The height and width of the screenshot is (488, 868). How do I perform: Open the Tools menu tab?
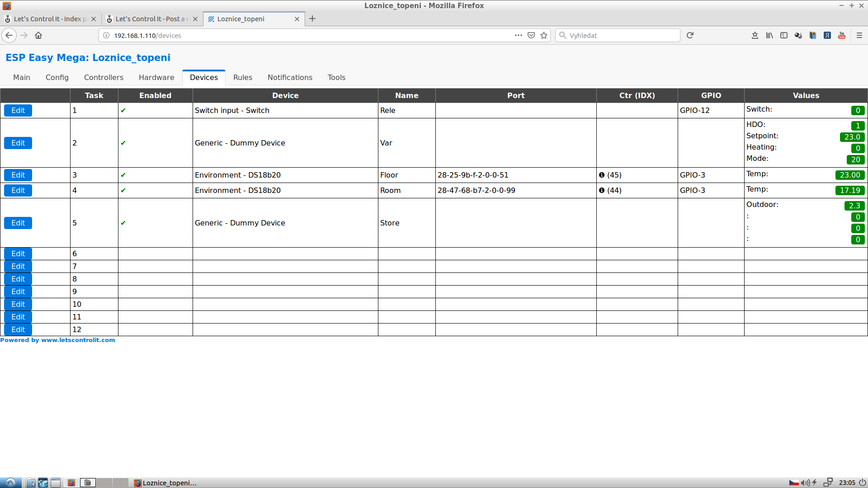point(337,77)
